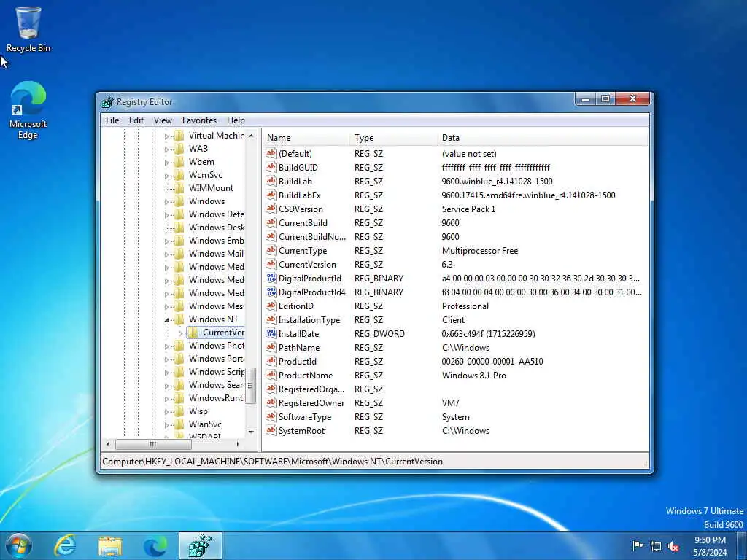Image resolution: width=747 pixels, height=560 pixels.
Task: Collapse the Windows NT tree node
Action: (167, 319)
